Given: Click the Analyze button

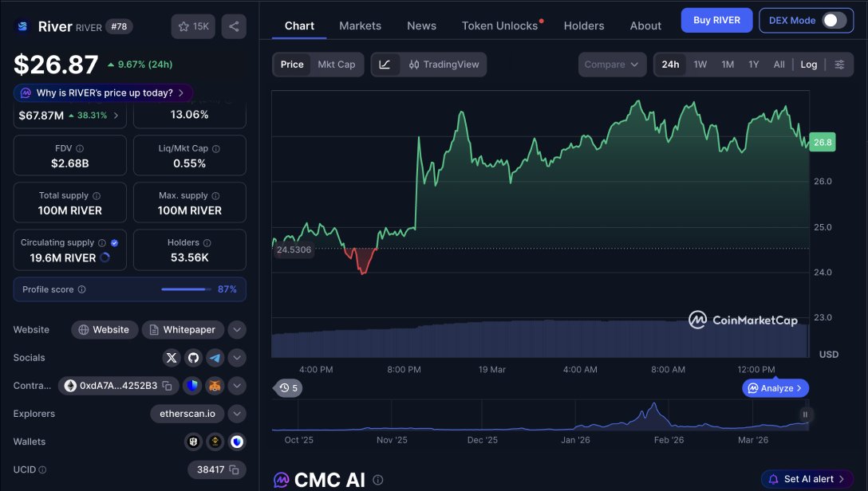Looking at the screenshot, I should [x=775, y=388].
